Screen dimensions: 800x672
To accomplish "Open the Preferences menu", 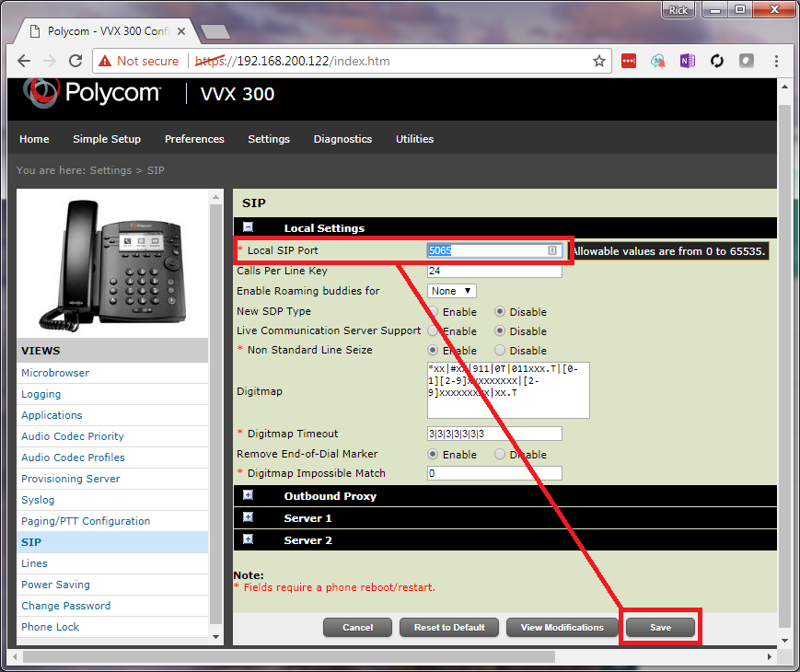I will tap(194, 139).
